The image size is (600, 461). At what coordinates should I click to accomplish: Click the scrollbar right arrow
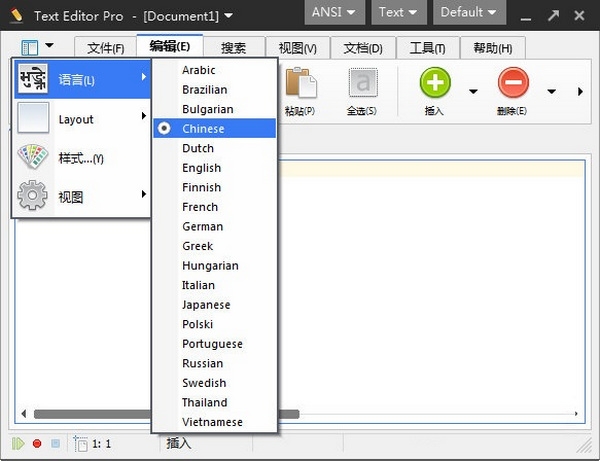(x=576, y=414)
